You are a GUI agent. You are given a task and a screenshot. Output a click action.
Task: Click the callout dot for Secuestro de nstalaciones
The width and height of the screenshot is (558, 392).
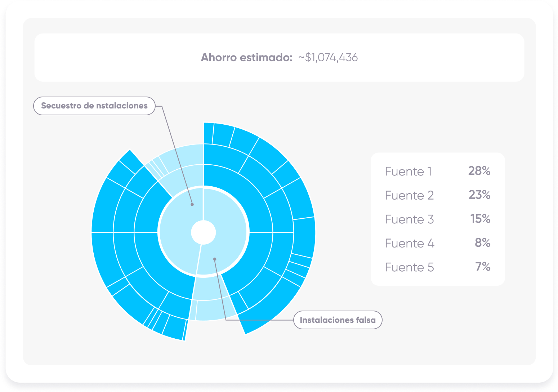point(192,204)
